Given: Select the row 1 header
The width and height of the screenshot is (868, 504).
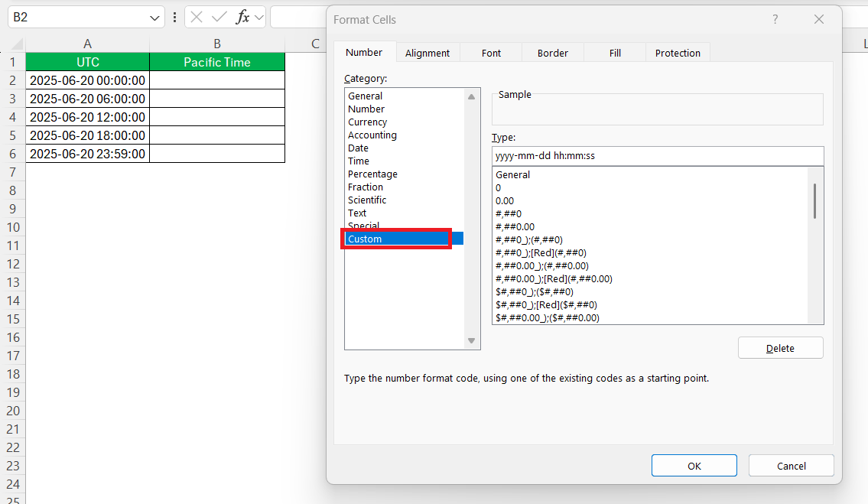Looking at the screenshot, I should pyautogui.click(x=13, y=62).
